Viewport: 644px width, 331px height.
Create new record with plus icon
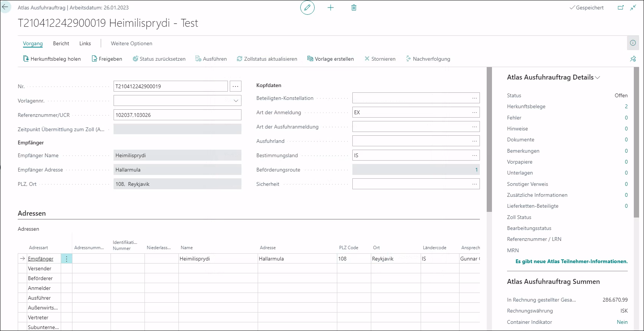click(330, 8)
